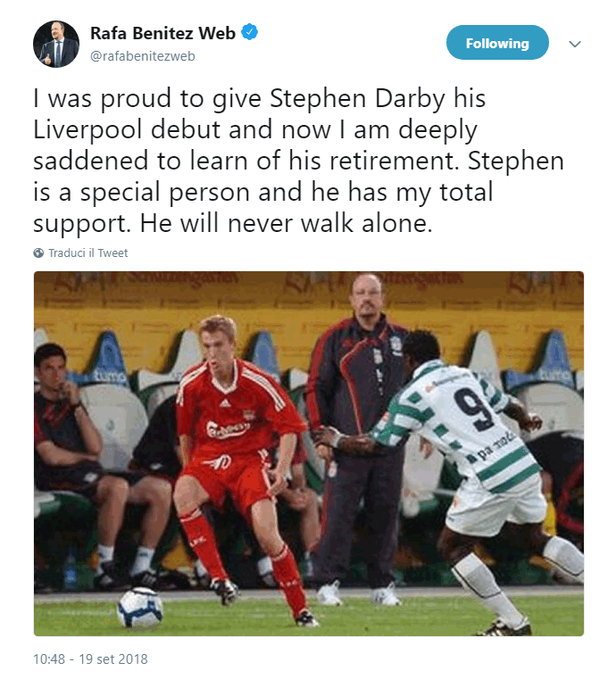The height and width of the screenshot is (679, 616).
Task: Toggle the Following button off
Action: [x=497, y=43]
